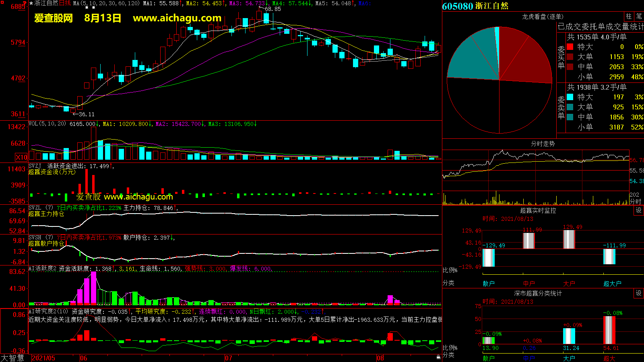Click the white double-star marker above candles

(x=90, y=7)
